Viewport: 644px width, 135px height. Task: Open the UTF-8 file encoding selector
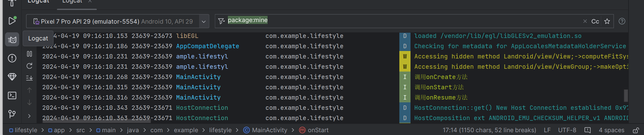tap(567, 130)
